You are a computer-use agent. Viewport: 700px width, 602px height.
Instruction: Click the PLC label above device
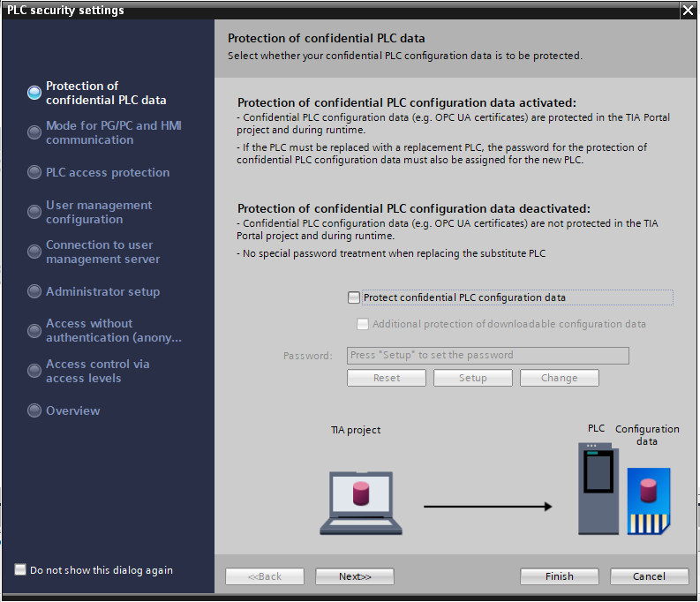[x=596, y=428]
